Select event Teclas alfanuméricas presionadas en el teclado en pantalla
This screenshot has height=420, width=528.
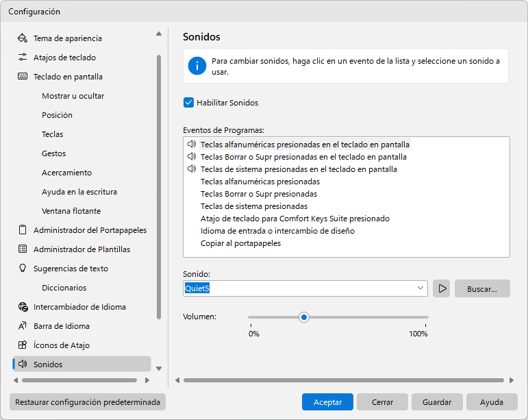point(305,145)
